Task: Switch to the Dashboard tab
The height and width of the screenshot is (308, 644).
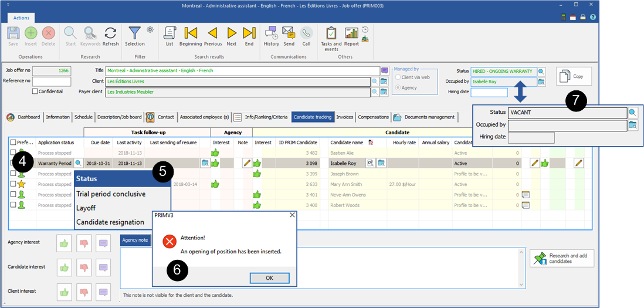Action: (25, 117)
